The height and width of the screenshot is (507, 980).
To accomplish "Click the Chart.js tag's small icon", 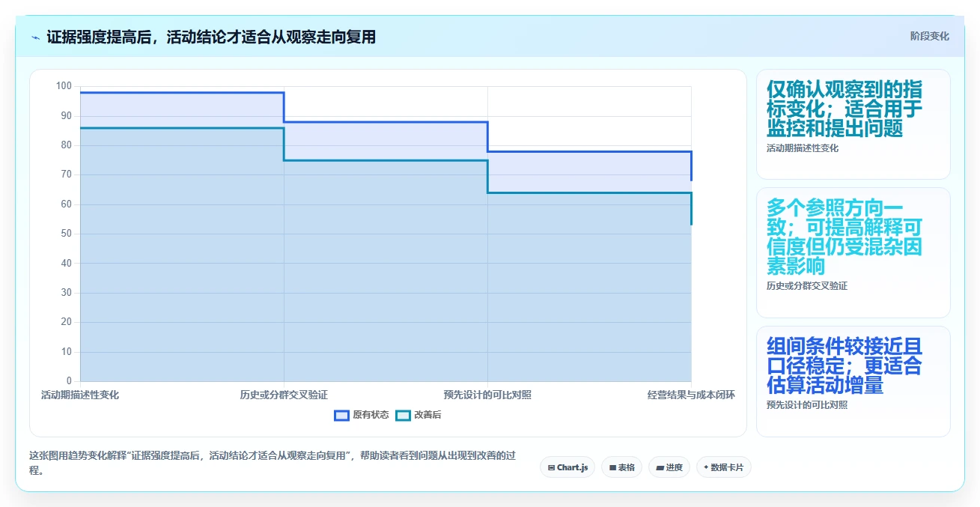I will pos(551,467).
